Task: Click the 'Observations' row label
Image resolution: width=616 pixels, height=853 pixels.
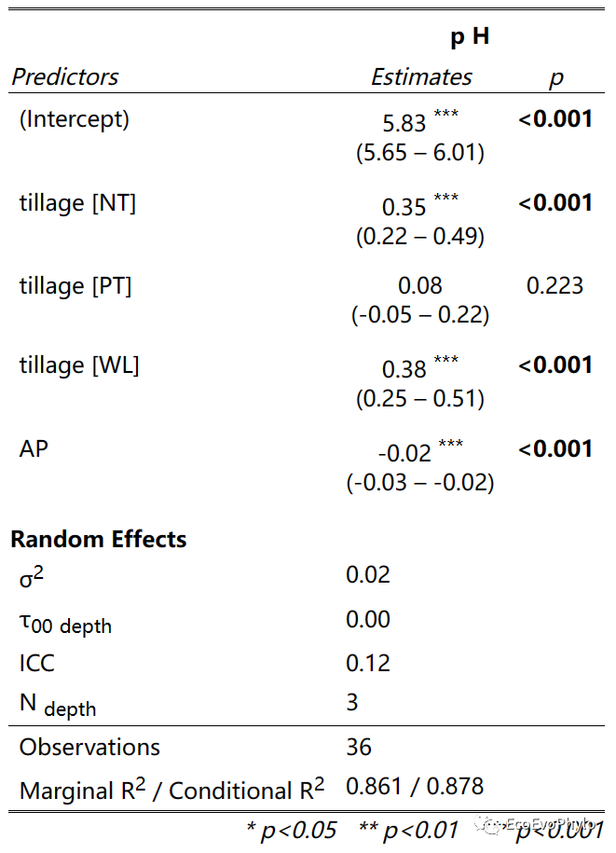Action: click(x=89, y=747)
